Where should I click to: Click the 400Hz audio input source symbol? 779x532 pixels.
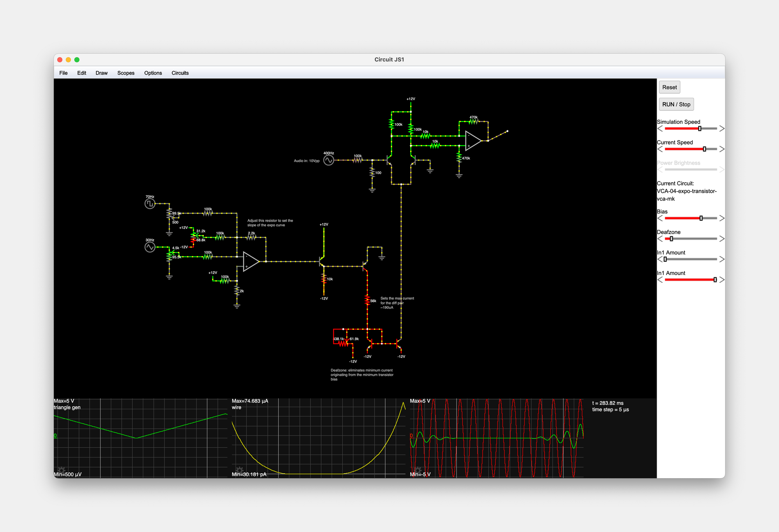329,160
